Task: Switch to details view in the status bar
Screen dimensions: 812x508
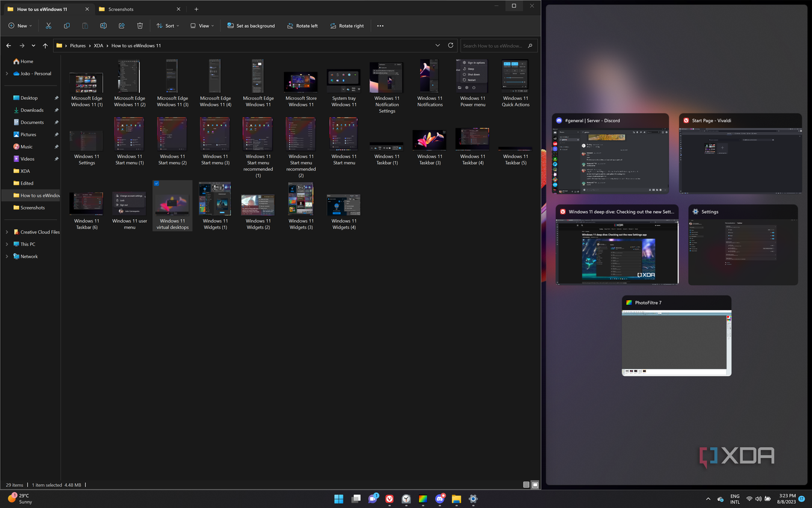Action: coord(526,485)
